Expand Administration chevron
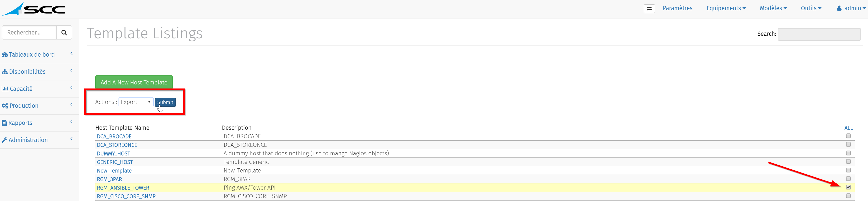This screenshot has width=868, height=201. [72, 139]
